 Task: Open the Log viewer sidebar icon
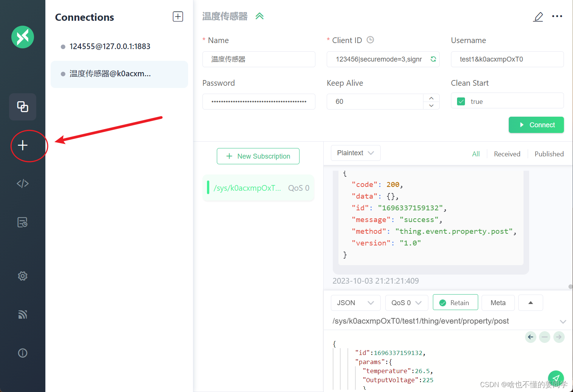click(x=22, y=222)
